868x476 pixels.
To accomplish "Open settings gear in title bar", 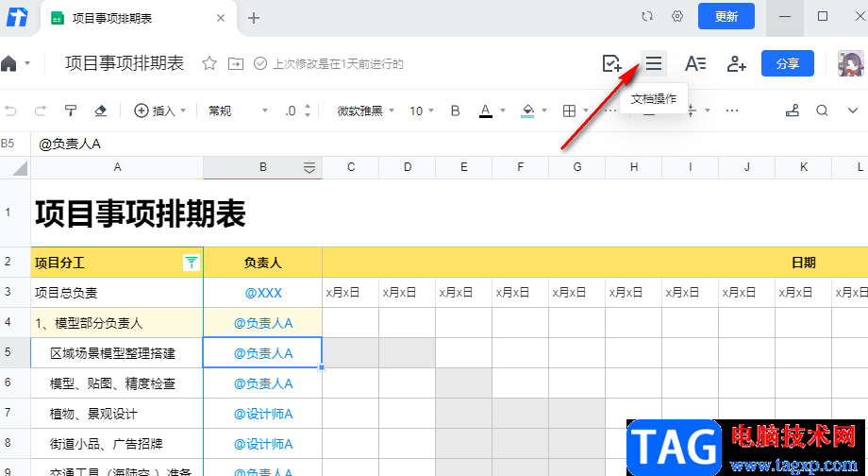I will tap(677, 16).
